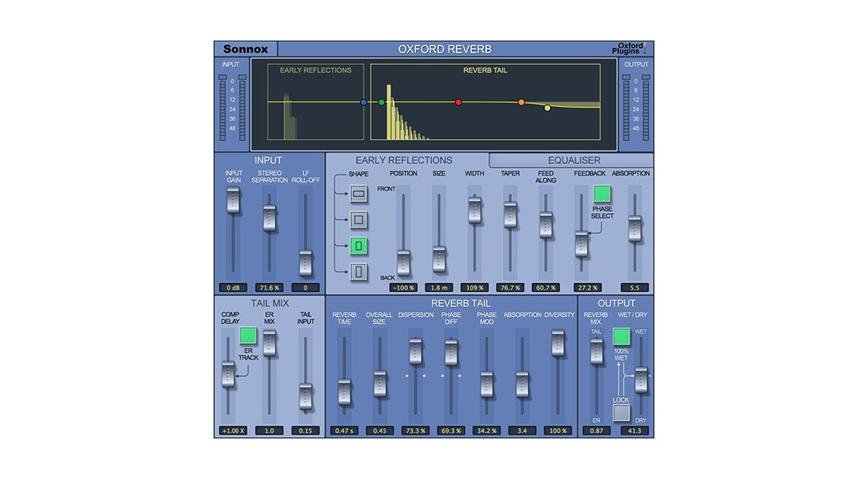Click the Width slider handle
The height and width of the screenshot is (479, 868).
[475, 210]
